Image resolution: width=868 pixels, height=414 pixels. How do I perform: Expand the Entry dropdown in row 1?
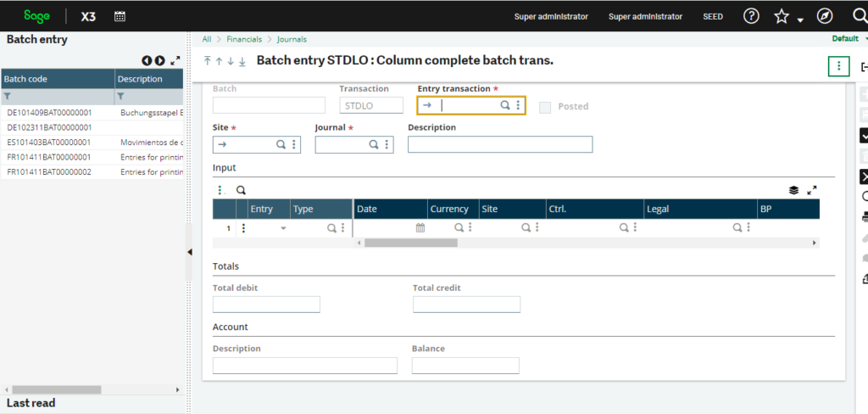click(283, 228)
